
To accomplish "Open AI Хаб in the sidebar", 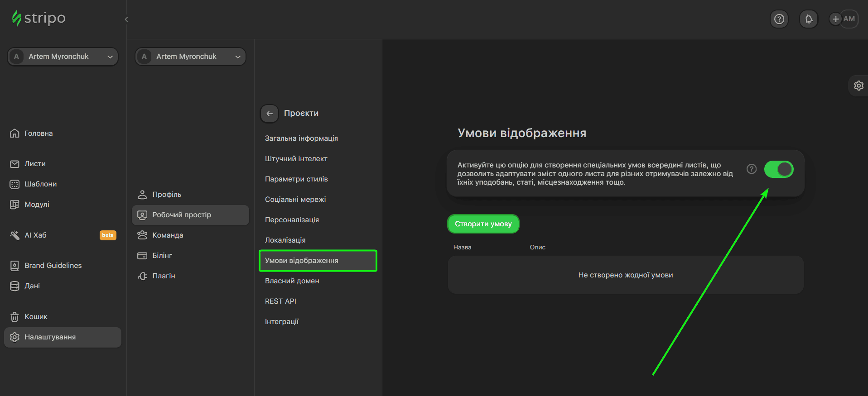I will coord(35,235).
